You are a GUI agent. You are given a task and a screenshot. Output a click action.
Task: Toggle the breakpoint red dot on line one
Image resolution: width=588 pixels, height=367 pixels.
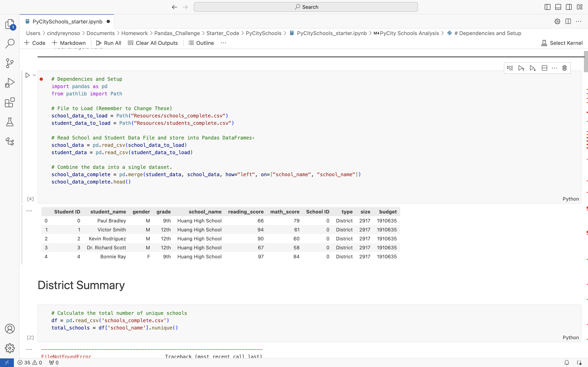tap(41, 79)
